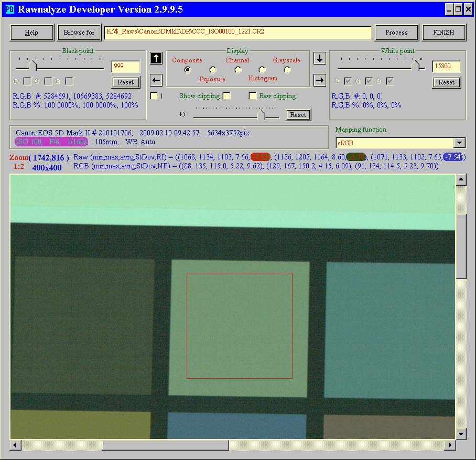Enable the Show clipping checkbox

(x=226, y=96)
